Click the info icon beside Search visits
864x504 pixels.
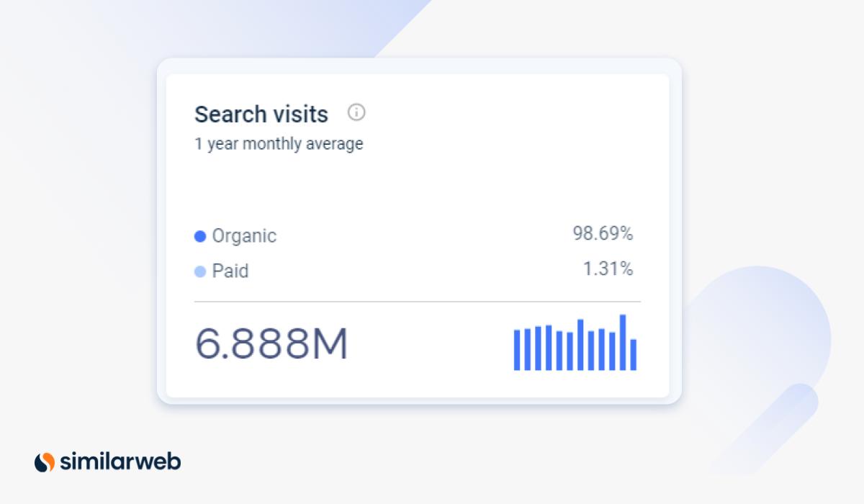coord(356,113)
